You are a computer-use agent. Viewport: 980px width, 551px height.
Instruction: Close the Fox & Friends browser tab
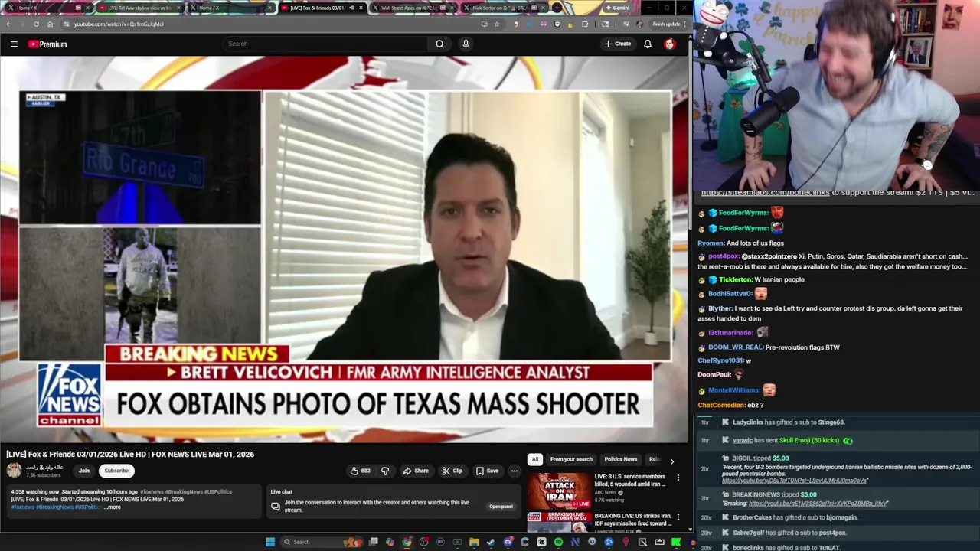(x=361, y=8)
